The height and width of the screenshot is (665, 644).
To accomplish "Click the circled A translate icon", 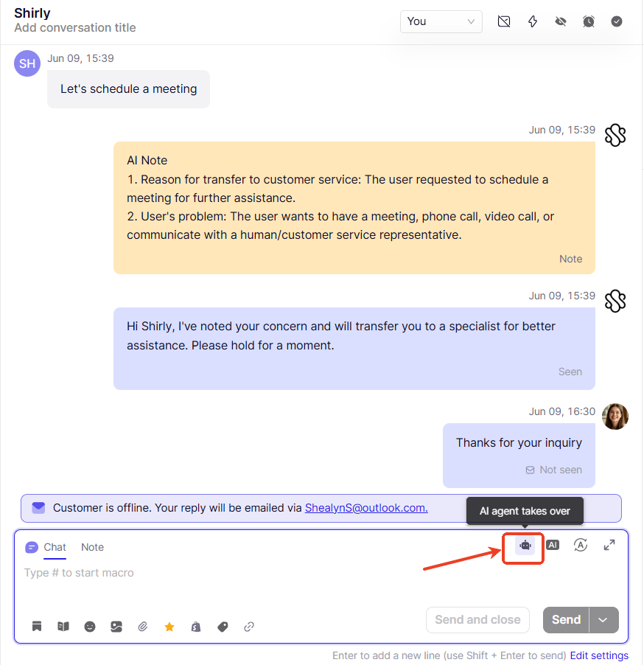I will click(x=581, y=545).
